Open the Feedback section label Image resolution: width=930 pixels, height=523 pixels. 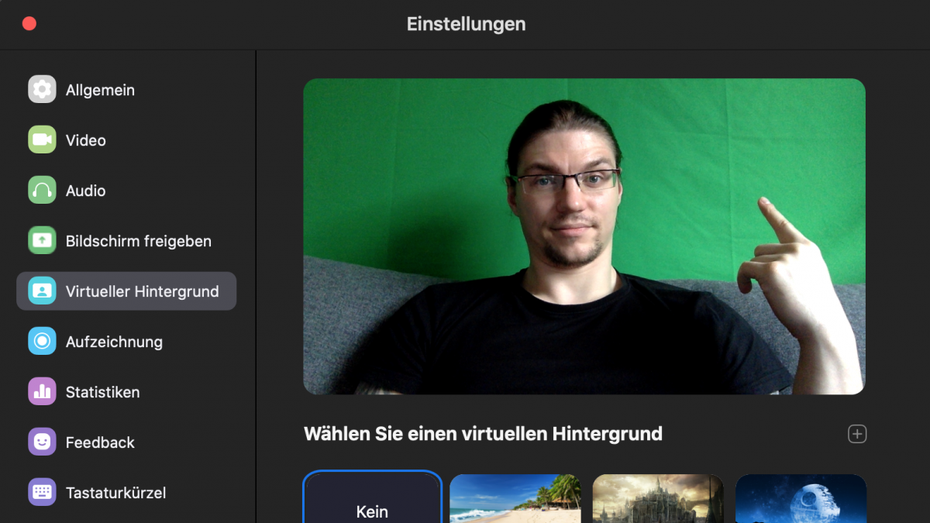100,443
